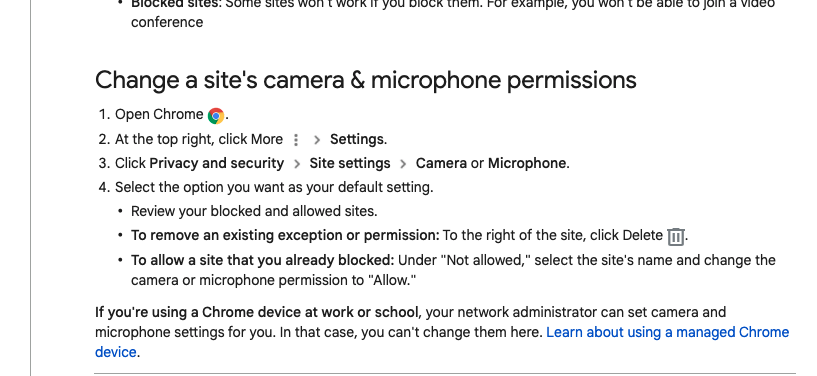Click the bold 'Microphone' text
817x376 pixels.
(527, 164)
